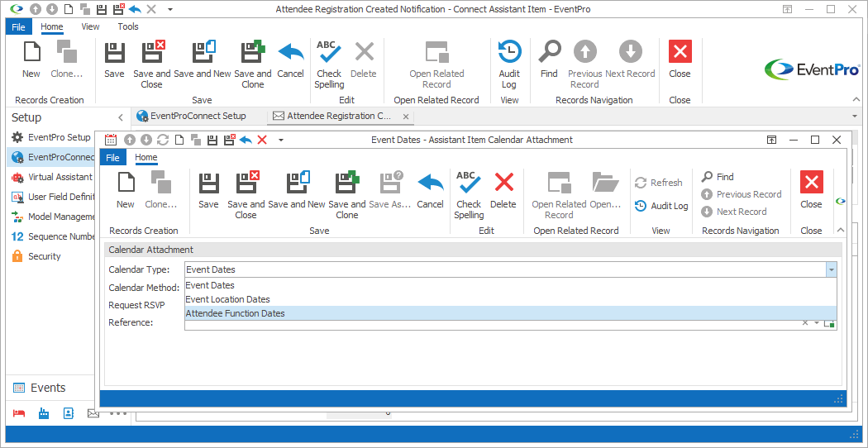Collapse the dialog ribbon with chevron
The height and width of the screenshot is (448, 868).
tap(841, 231)
